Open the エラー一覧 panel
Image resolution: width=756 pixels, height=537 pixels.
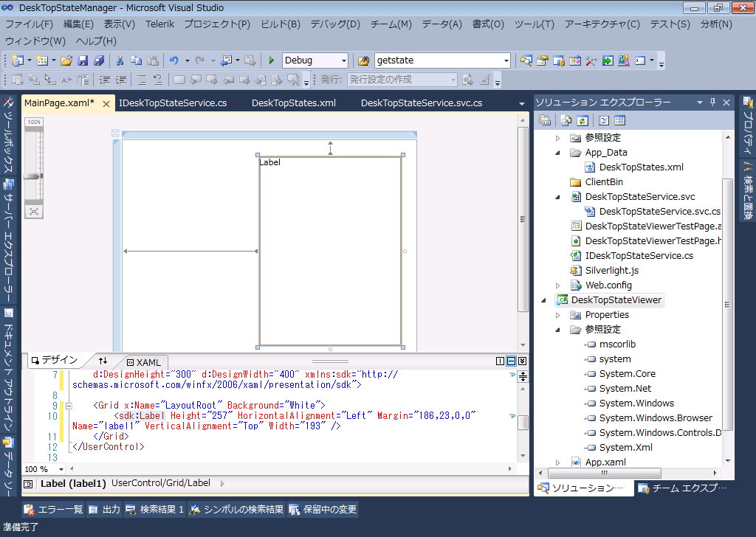tap(53, 510)
